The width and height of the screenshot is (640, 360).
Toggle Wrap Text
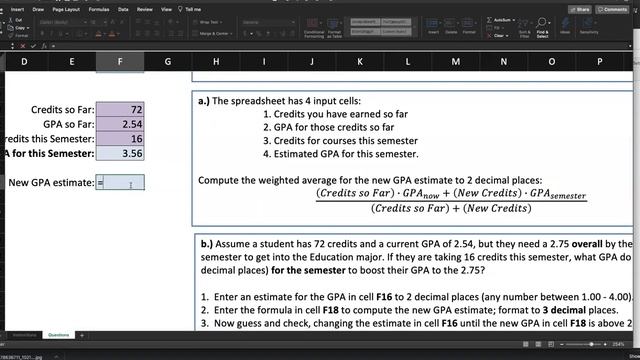pos(207,22)
